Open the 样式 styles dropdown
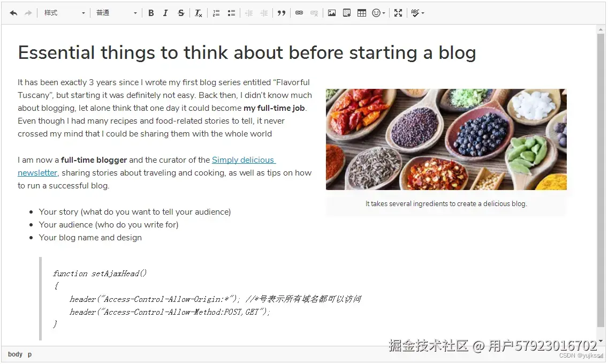 point(64,13)
